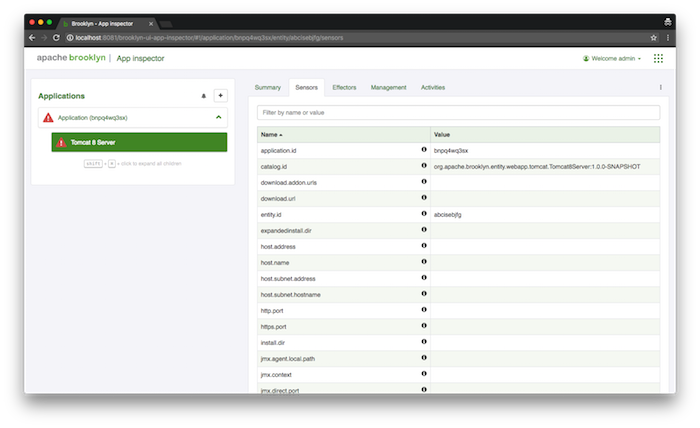Open the Welcome admin dropdown
Viewport: 700px width, 428px height.
612,59
